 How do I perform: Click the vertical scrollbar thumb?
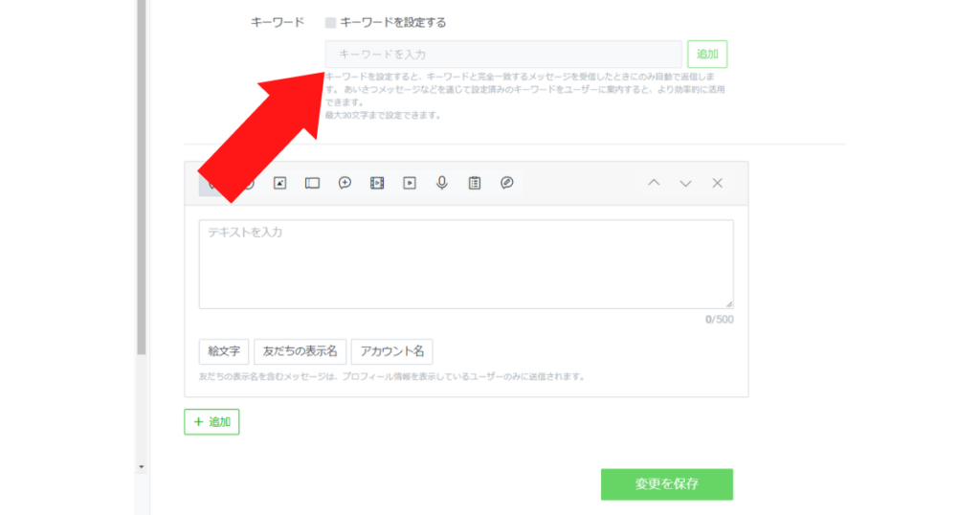(142, 177)
